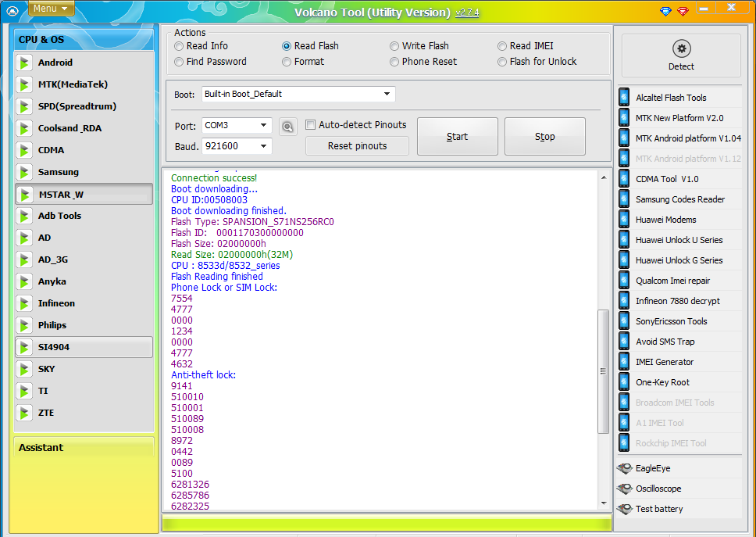Image resolution: width=756 pixels, height=537 pixels.
Task: Select the SI4904 platform tab
Action: pyautogui.click(x=84, y=347)
